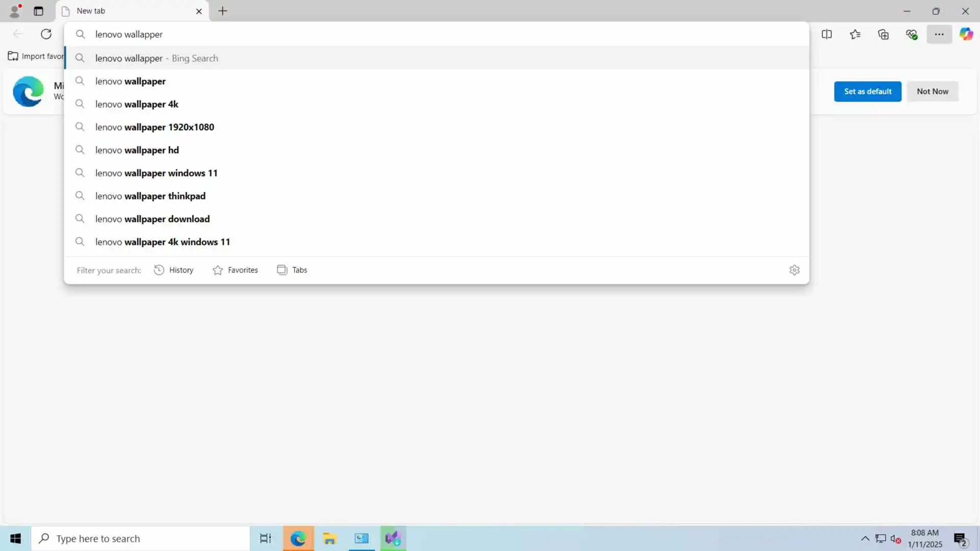Open the Tab actions menu icon
980x551 pixels.
(38, 11)
